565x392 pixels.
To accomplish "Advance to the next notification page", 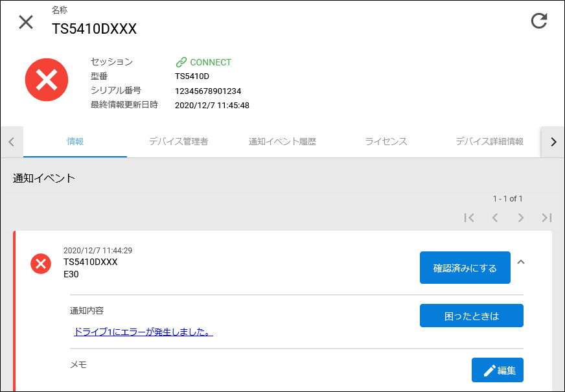I will tap(521, 218).
